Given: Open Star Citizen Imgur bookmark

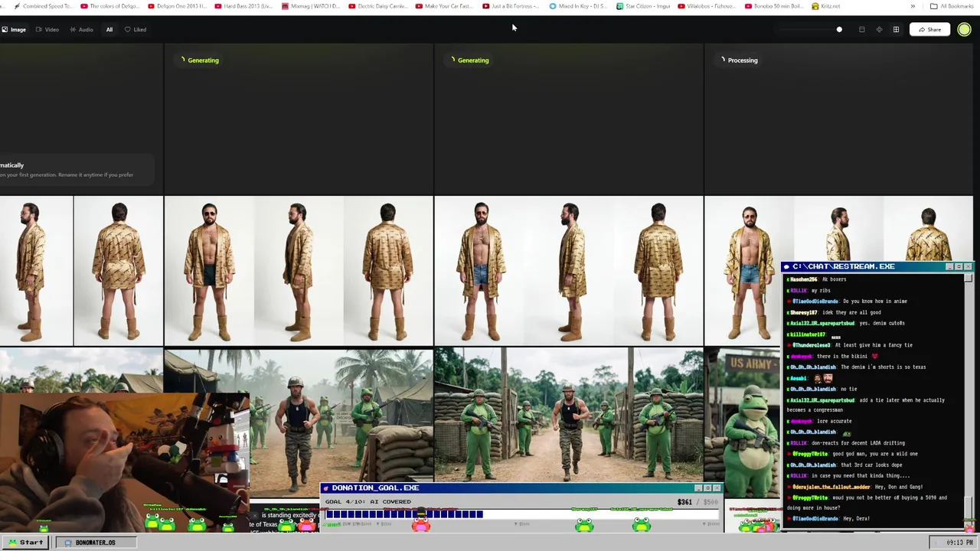Looking at the screenshot, I should (643, 6).
